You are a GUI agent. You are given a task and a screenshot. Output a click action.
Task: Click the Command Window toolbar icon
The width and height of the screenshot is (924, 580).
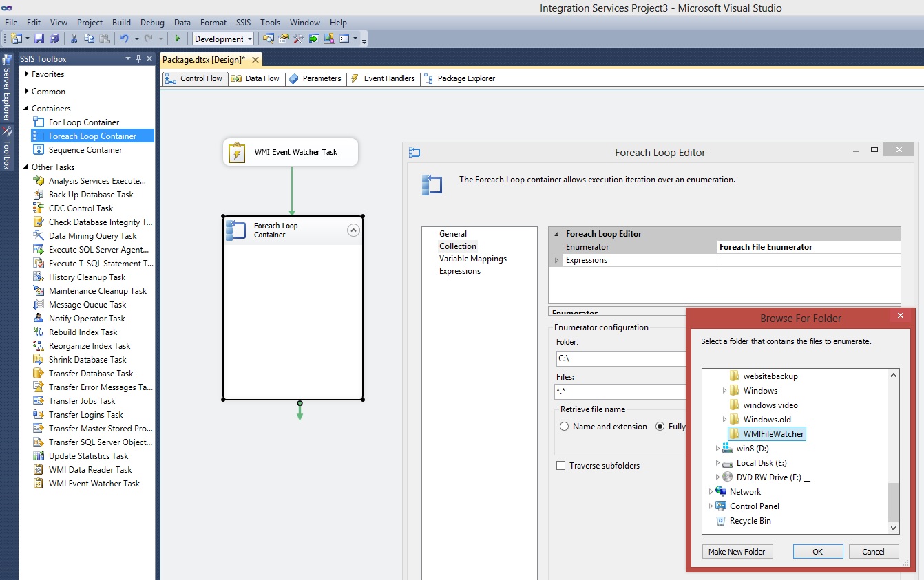[344, 39]
